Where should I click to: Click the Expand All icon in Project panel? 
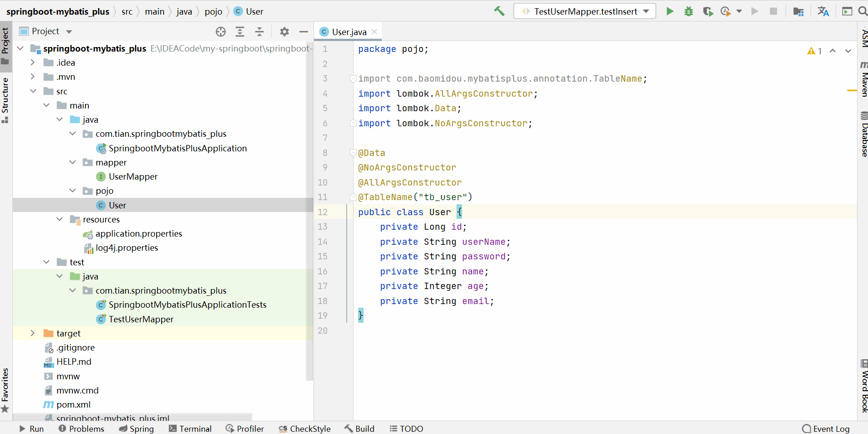(x=240, y=31)
